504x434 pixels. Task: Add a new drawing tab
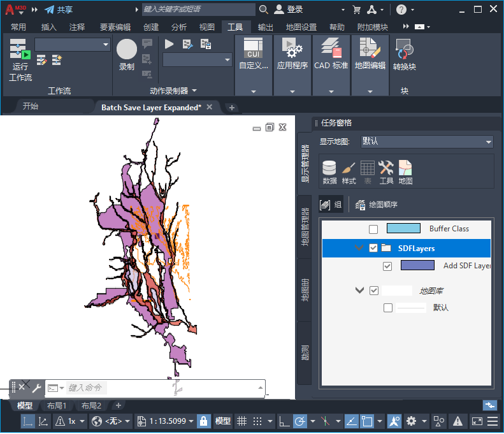pos(232,108)
